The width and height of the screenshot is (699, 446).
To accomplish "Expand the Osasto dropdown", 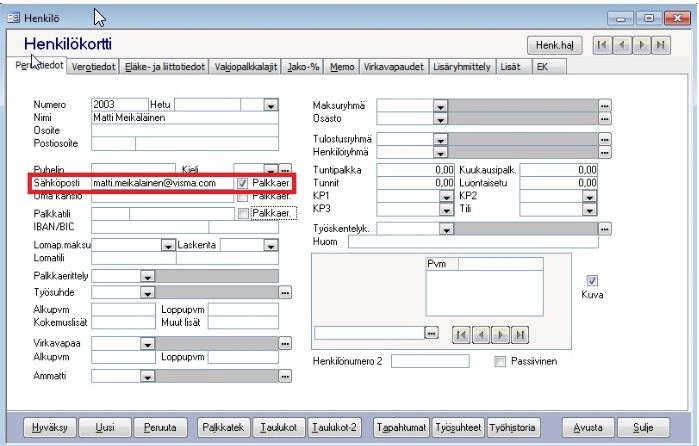I will click(440, 119).
